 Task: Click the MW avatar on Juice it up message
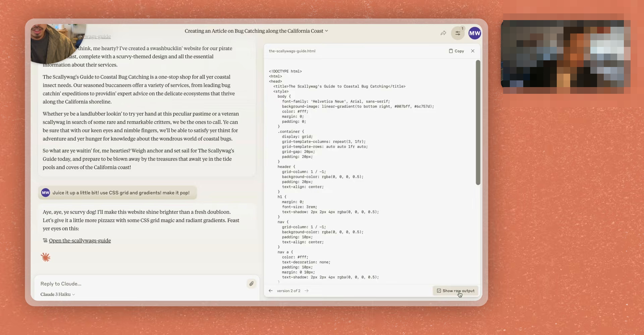tap(46, 193)
